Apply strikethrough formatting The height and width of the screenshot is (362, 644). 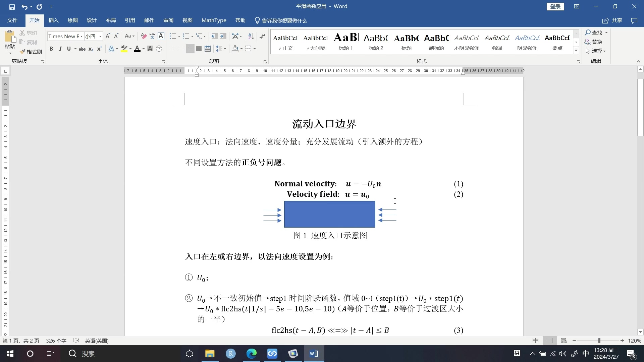tap(82, 49)
